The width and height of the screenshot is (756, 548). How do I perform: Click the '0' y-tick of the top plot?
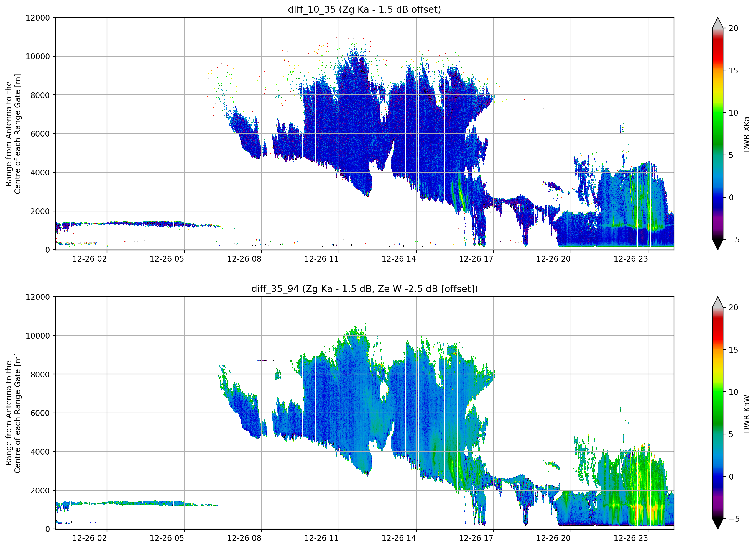coord(48,250)
